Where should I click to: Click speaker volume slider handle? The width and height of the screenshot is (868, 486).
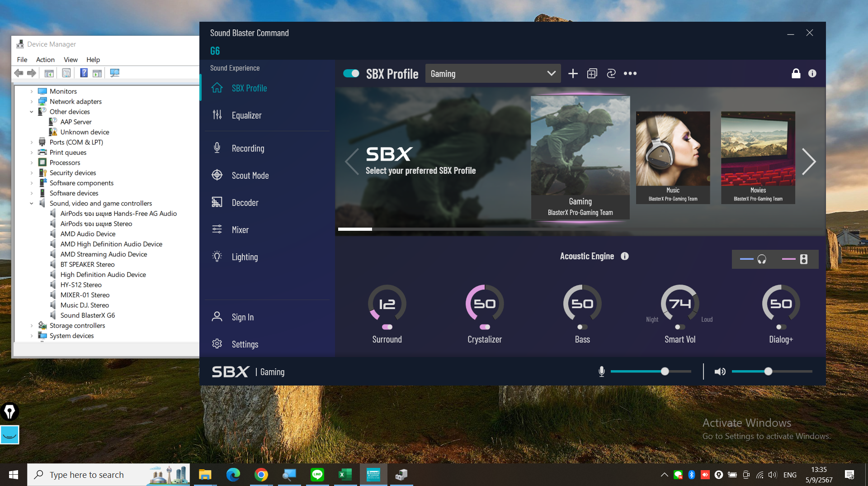tap(768, 372)
